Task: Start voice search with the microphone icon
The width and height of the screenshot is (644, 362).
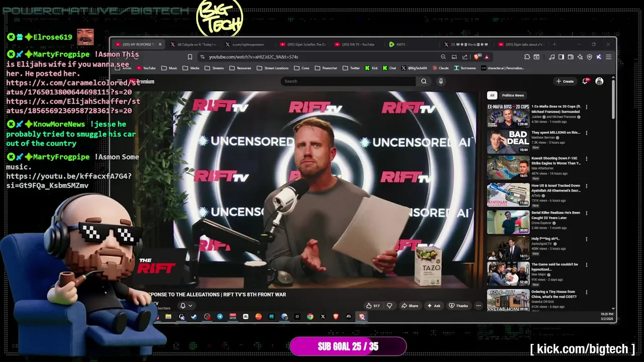Action: [x=441, y=81]
